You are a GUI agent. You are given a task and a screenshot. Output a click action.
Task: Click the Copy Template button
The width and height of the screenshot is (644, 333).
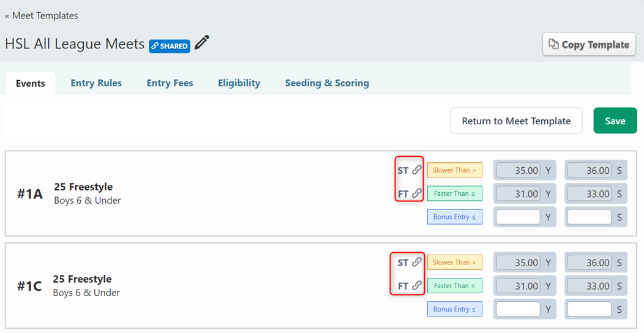589,45
